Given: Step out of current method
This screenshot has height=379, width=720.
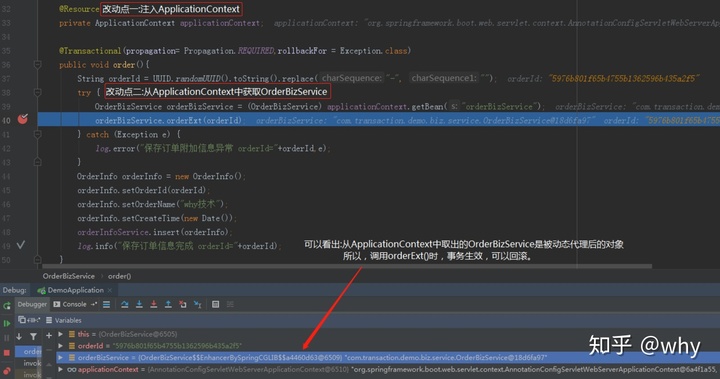Looking at the screenshot, I should [x=169, y=304].
